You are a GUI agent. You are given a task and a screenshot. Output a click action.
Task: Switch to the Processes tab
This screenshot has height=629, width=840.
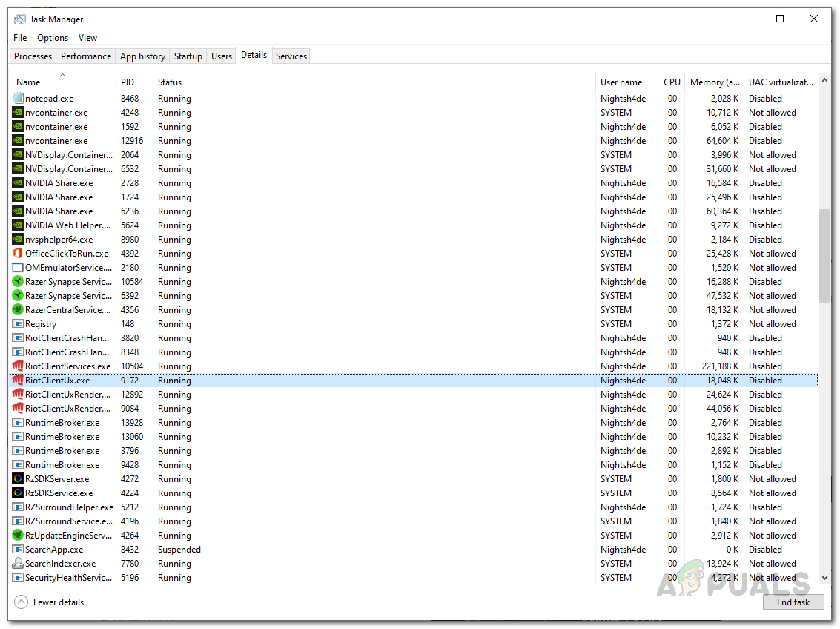point(33,56)
